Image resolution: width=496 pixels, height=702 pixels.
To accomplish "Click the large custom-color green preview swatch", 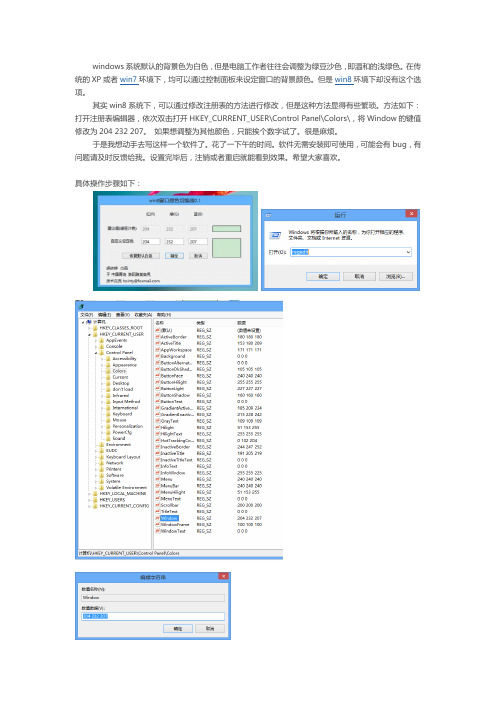I will (x=227, y=248).
